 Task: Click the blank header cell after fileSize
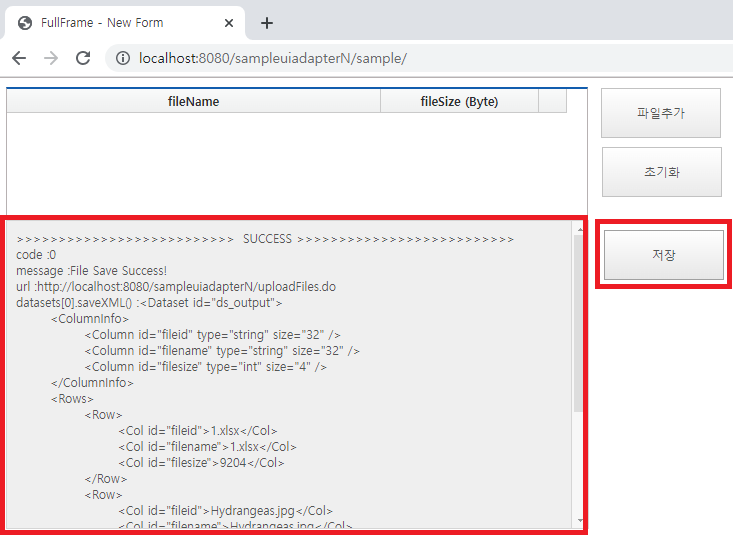point(552,101)
